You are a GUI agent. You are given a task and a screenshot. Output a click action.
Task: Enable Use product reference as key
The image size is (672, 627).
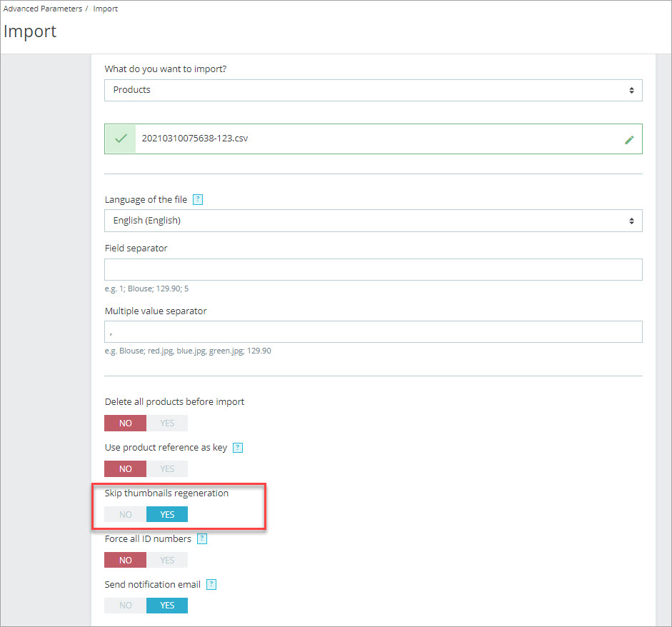tap(167, 469)
